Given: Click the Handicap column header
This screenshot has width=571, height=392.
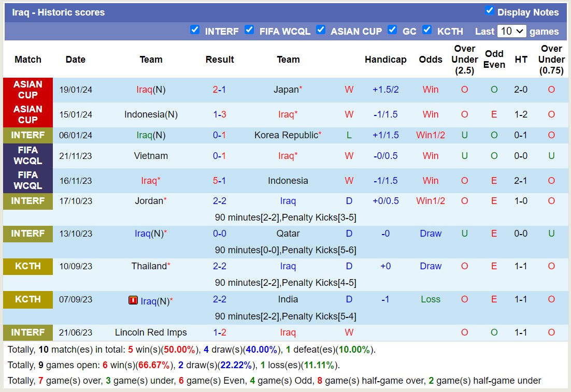Looking at the screenshot, I should tap(385, 60).
